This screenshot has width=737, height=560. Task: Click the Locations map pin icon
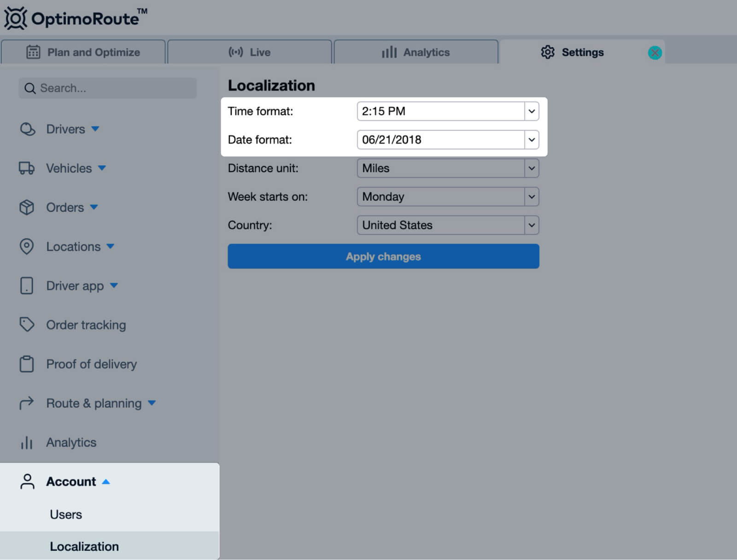[x=27, y=247]
